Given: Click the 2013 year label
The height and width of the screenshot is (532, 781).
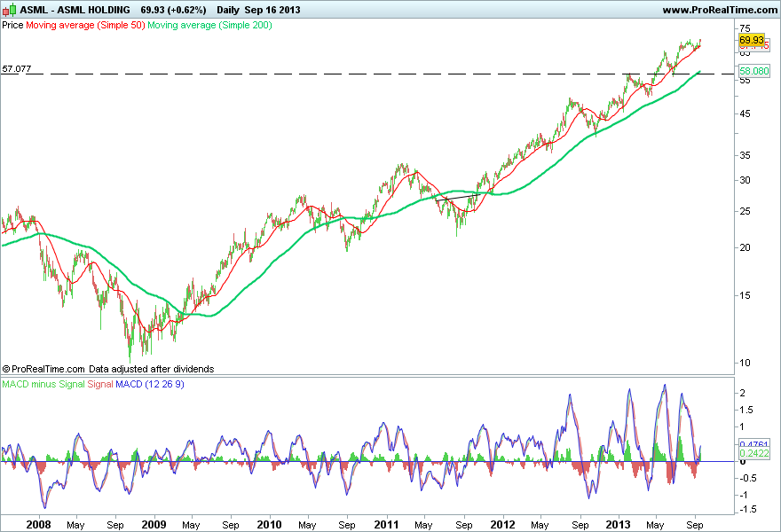Looking at the screenshot, I should (618, 525).
